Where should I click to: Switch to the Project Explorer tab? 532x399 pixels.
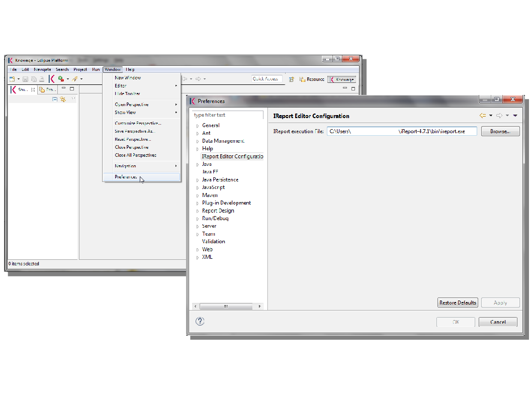click(47, 89)
